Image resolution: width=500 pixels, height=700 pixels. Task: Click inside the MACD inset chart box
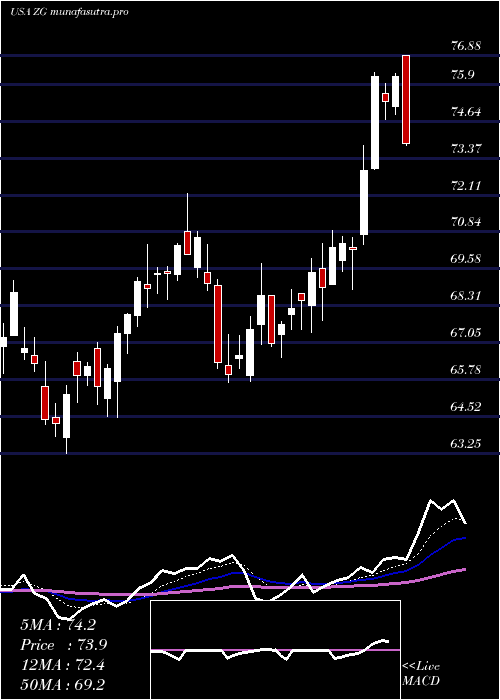click(275, 650)
